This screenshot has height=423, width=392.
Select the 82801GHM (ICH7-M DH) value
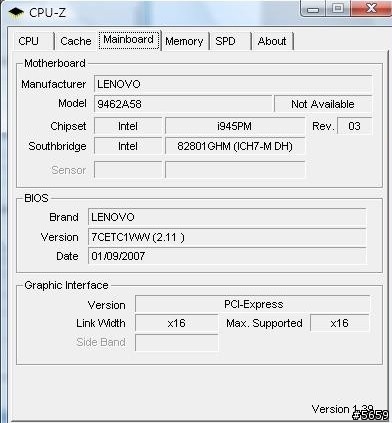[235, 146]
